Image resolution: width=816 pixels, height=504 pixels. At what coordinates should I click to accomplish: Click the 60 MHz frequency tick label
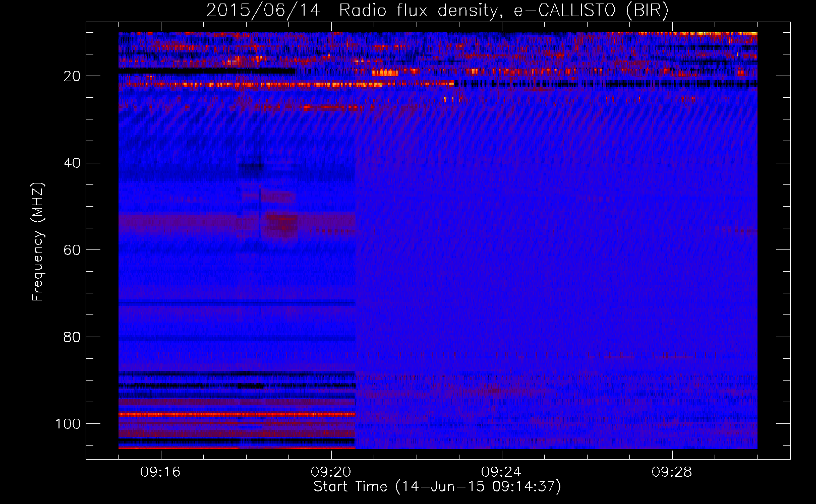pyautogui.click(x=72, y=250)
